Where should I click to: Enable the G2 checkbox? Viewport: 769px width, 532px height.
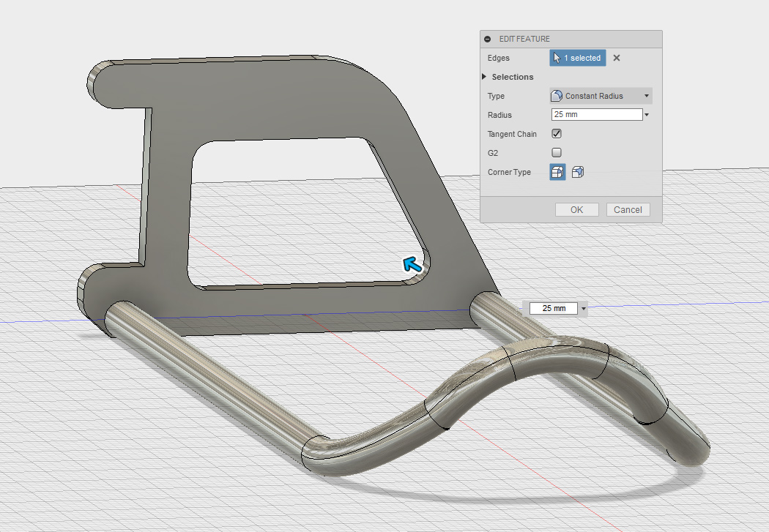coord(557,153)
